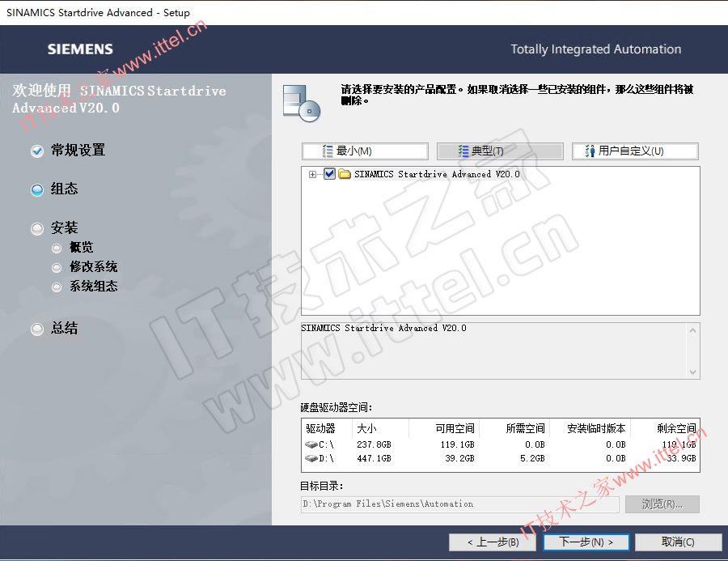Click the 硬盘驱动器空间: label
This screenshot has width=728, height=561.
tap(336, 408)
